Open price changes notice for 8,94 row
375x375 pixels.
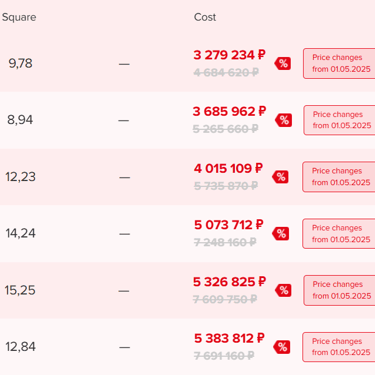(x=339, y=120)
